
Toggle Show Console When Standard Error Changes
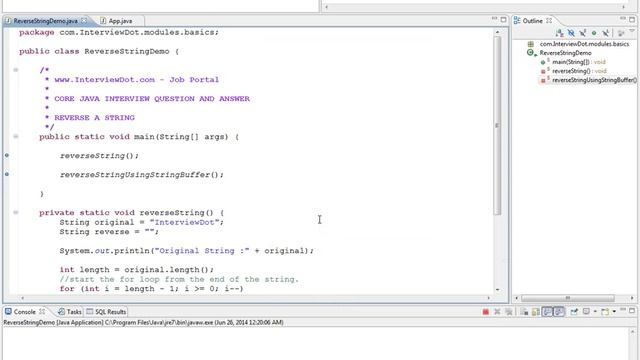559,312
